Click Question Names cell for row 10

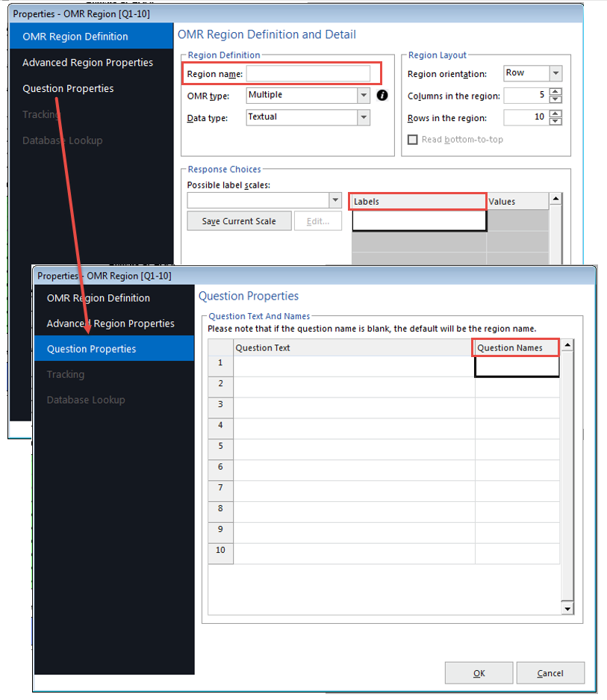click(x=517, y=554)
